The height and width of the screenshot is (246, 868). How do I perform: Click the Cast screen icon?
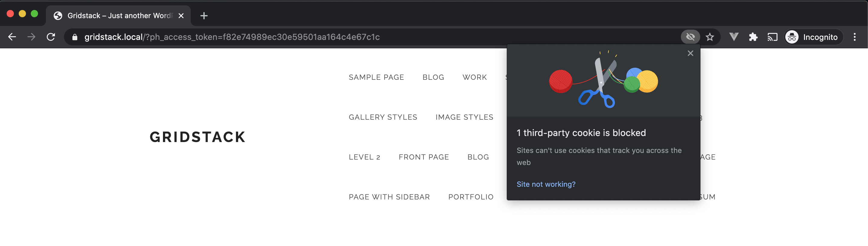pos(772,37)
